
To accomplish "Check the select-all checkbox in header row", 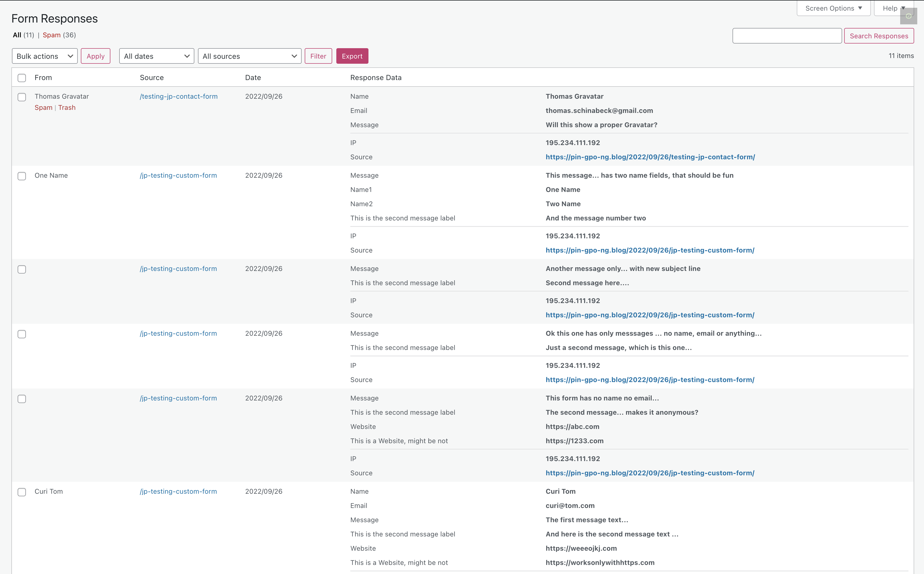I will click(22, 77).
